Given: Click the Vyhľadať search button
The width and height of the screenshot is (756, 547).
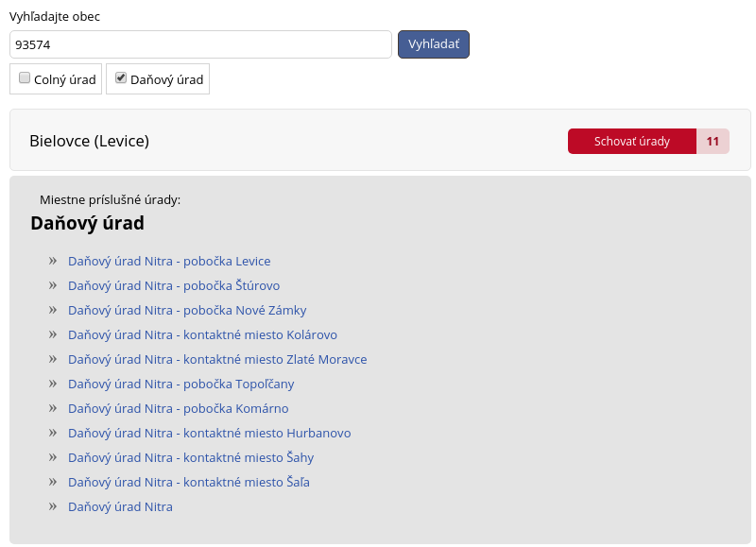Looking at the screenshot, I should (433, 44).
